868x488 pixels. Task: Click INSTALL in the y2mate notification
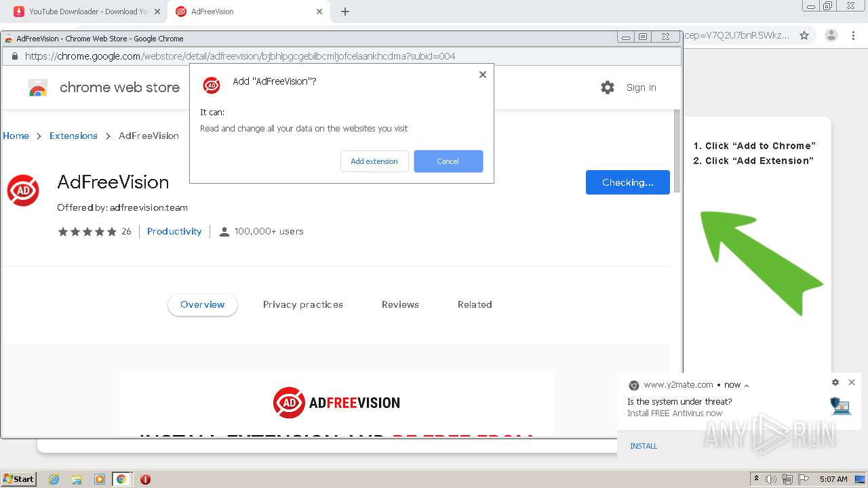coord(644,446)
